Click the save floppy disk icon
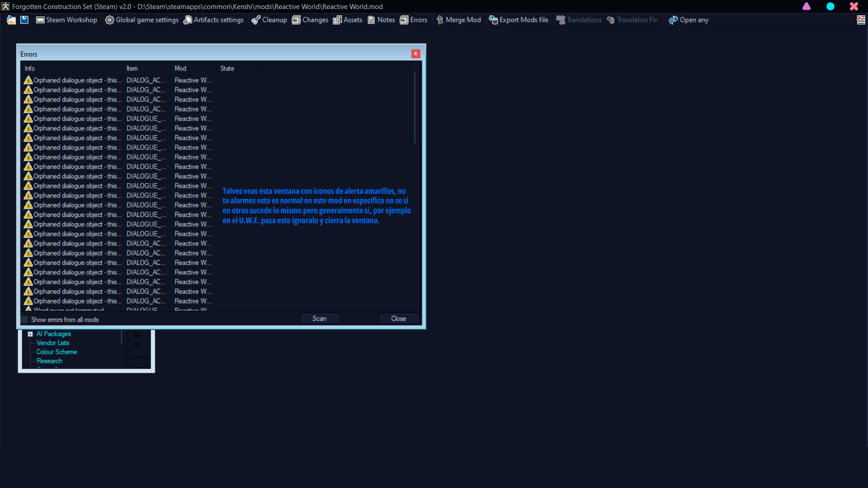 (x=24, y=20)
